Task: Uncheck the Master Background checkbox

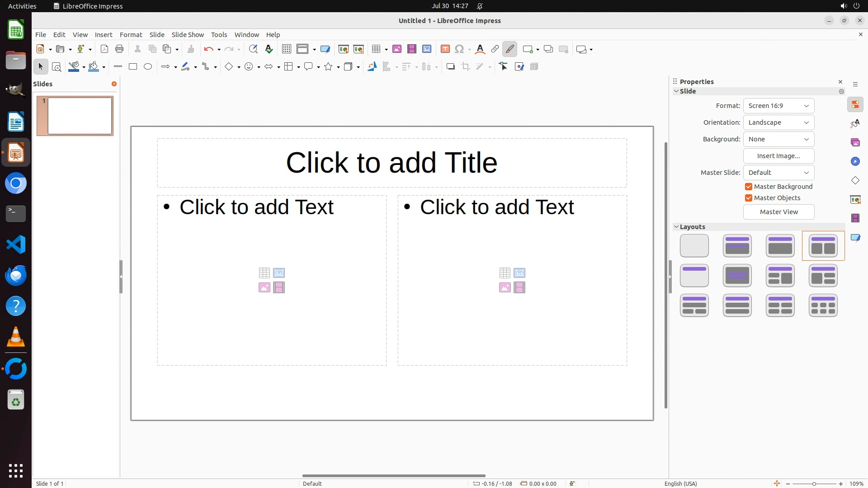Action: pos(749,187)
